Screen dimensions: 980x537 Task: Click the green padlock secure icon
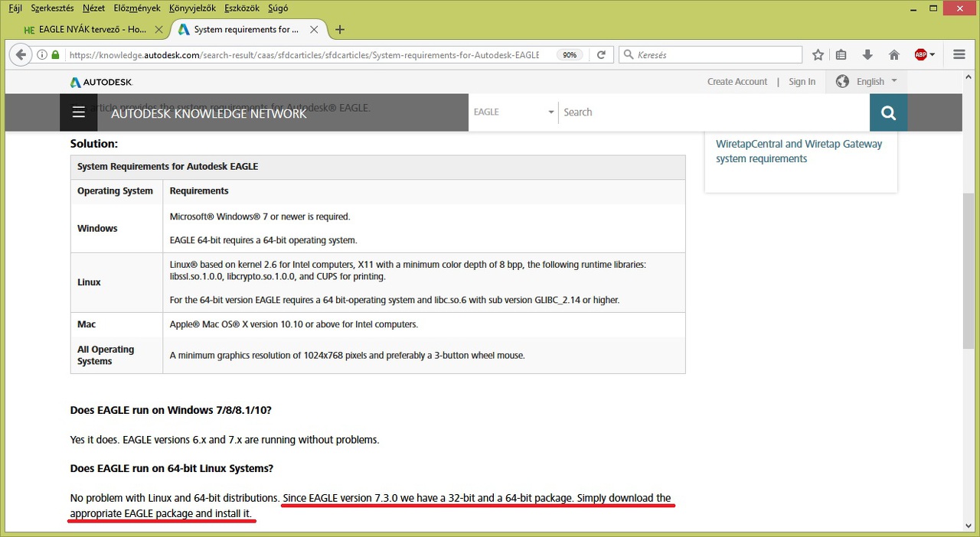(55, 55)
